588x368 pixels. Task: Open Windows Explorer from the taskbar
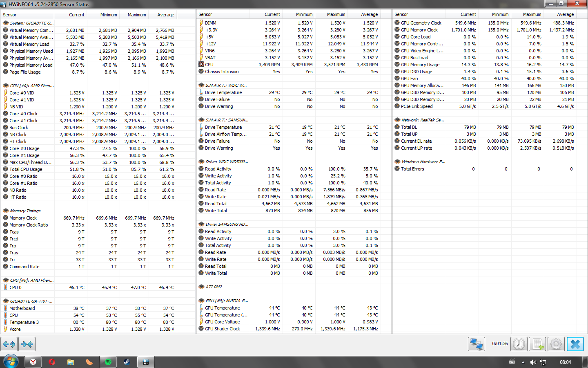coord(71,362)
